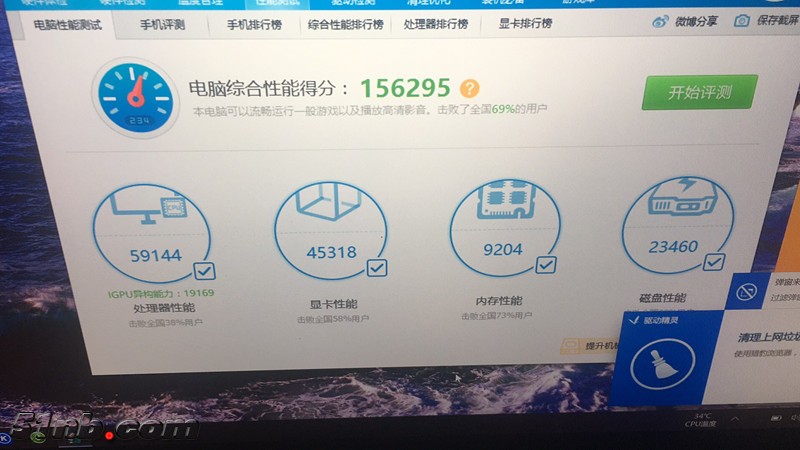The image size is (800, 450).
Task: Click the processor score 59144
Action: 156,255
